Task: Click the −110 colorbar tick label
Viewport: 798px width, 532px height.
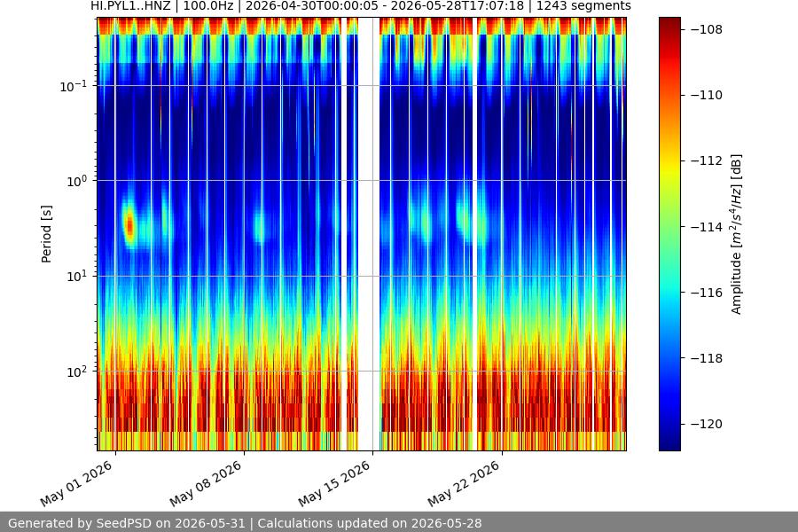Action: click(707, 95)
